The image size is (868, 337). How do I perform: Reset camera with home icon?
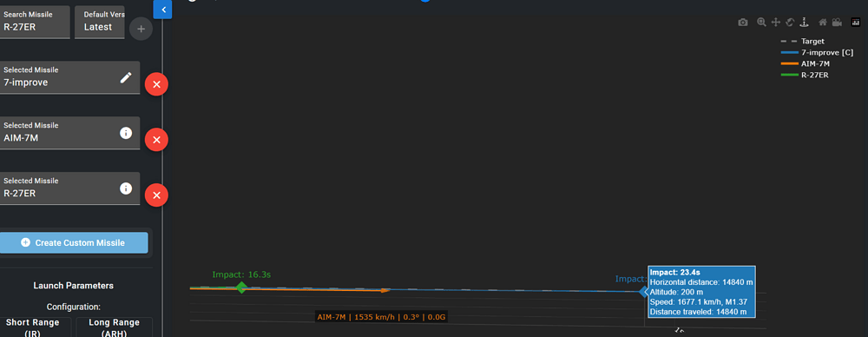[x=823, y=23]
